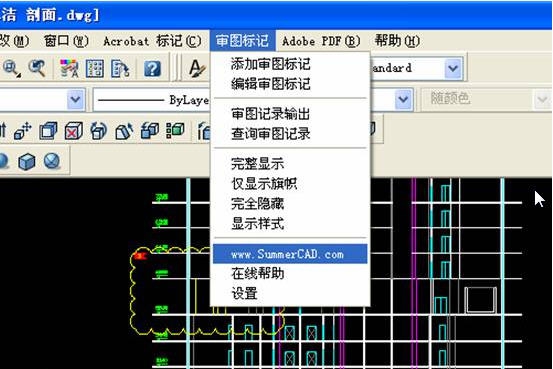Choose 查询审图记录 menu entry
Screen dimensions: 553x369
pyautogui.click(x=290, y=134)
